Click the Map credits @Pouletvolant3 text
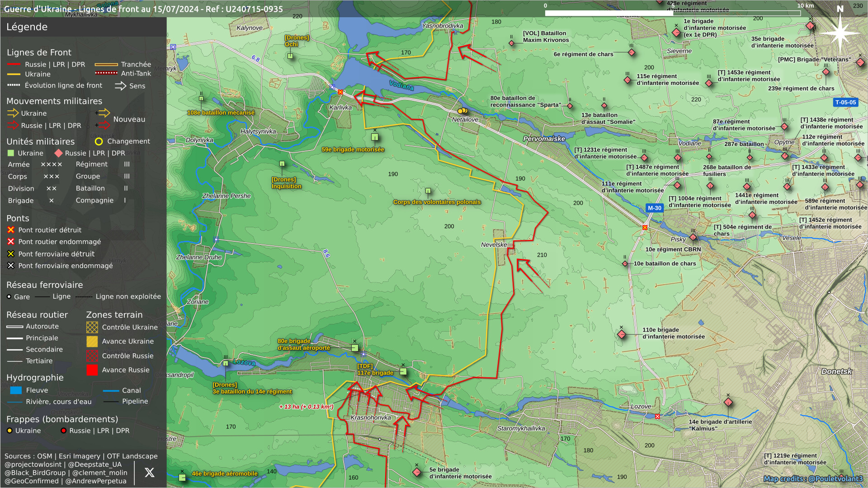This screenshot has height=488, width=868. 813,479
